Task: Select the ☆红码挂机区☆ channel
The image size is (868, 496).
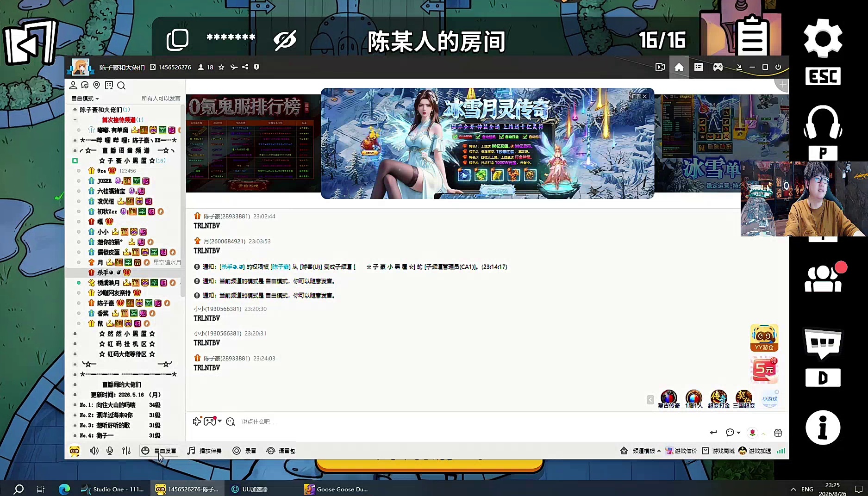Action: [127, 344]
